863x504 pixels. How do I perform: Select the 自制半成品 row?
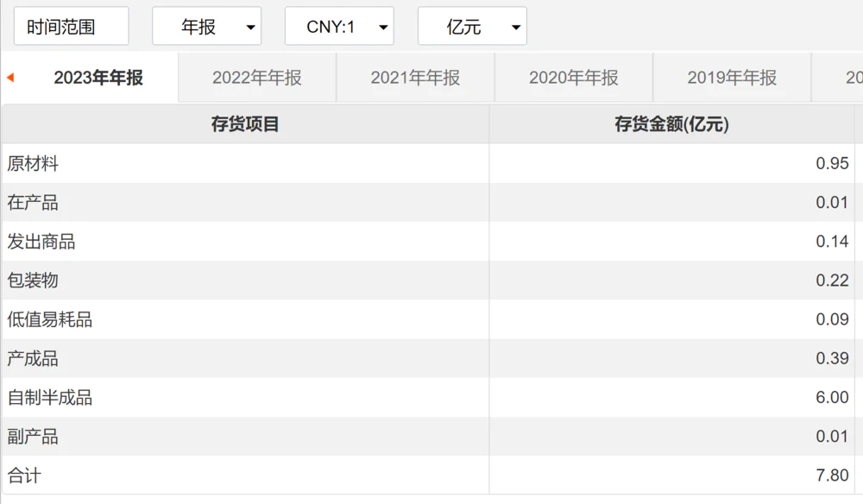click(428, 397)
